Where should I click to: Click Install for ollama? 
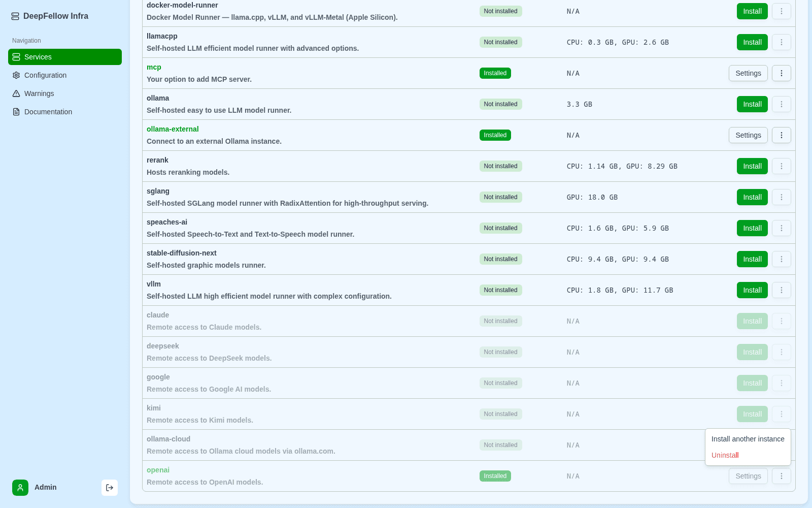(x=752, y=104)
